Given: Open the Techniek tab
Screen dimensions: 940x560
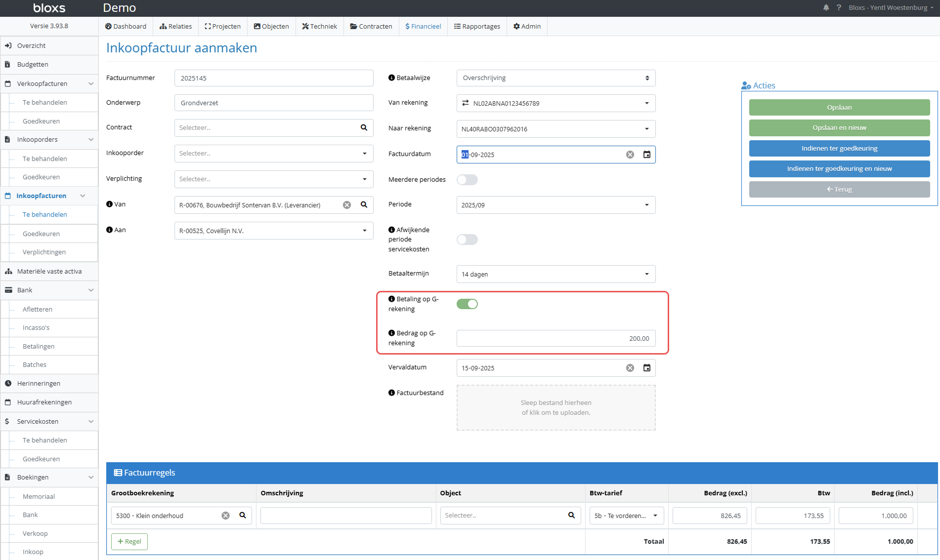Looking at the screenshot, I should coord(319,26).
